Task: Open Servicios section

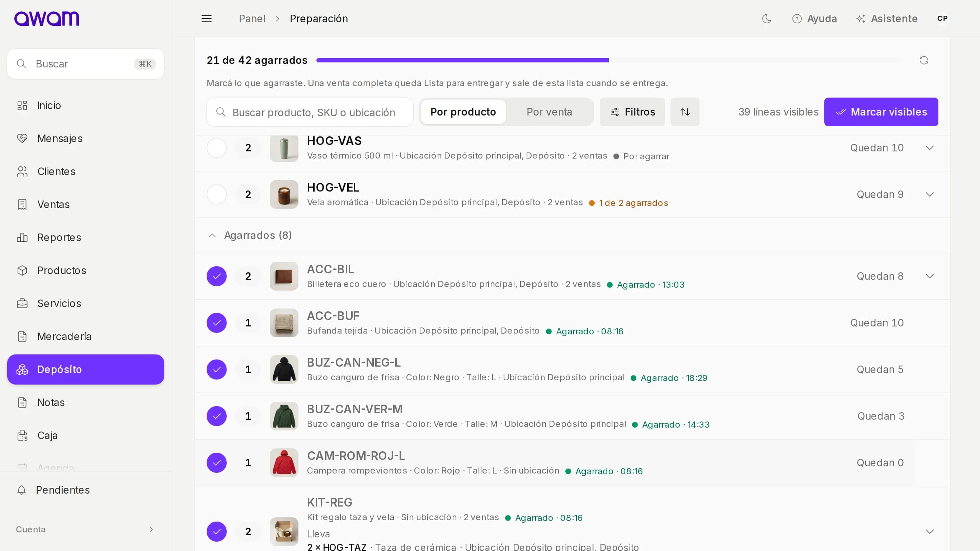Action: click(86, 303)
